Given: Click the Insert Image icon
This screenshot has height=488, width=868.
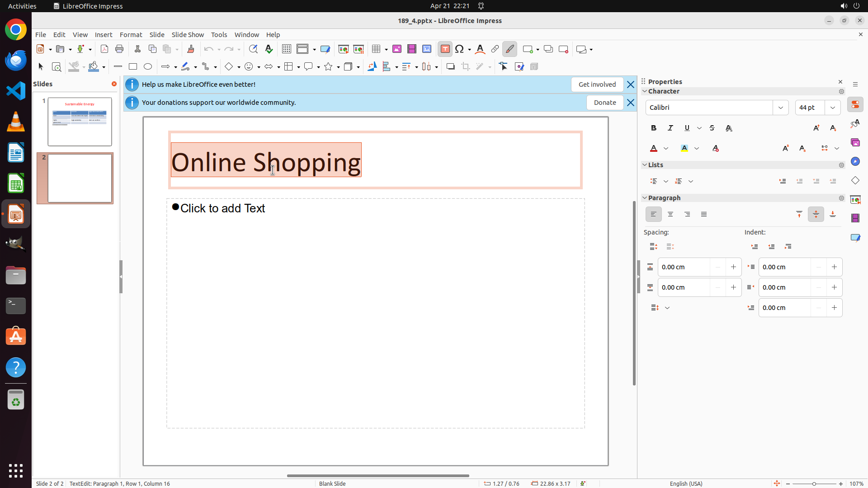Looking at the screenshot, I should click(397, 49).
